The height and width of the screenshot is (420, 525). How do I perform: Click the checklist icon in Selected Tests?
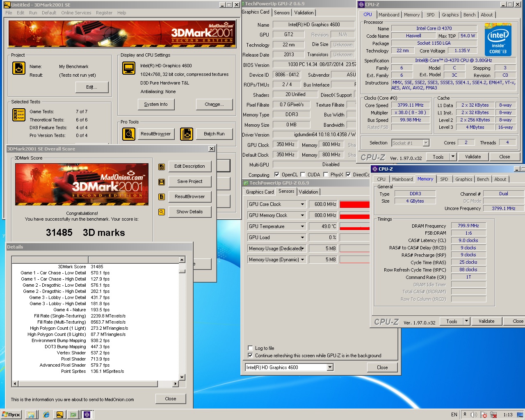coord(19,115)
